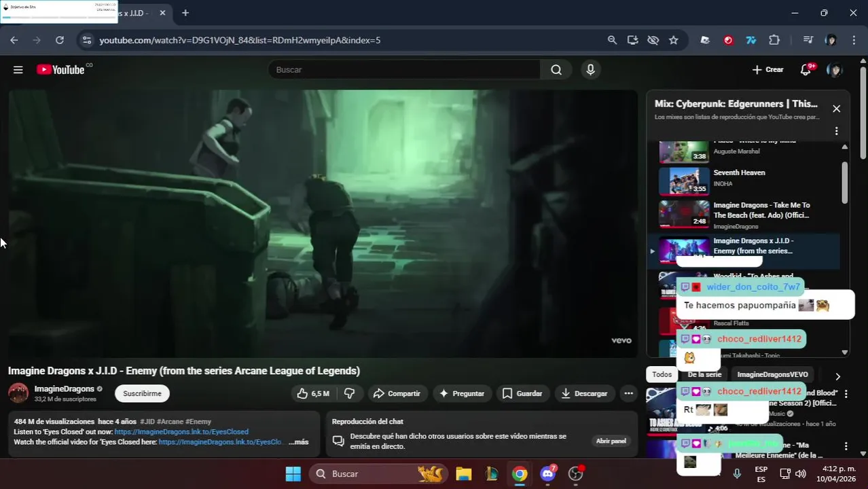Open a new browser tab
This screenshot has height=489, width=868.
[x=185, y=13]
